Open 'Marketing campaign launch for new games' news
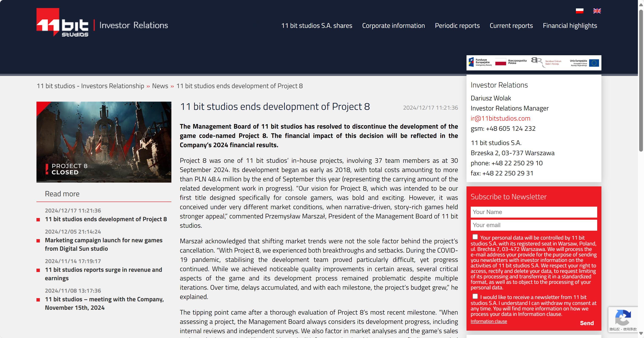The height and width of the screenshot is (338, 644). [x=104, y=244]
